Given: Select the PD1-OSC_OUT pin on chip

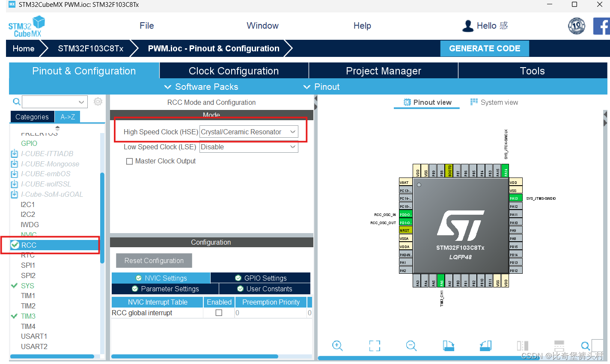Looking at the screenshot, I should [x=405, y=222].
